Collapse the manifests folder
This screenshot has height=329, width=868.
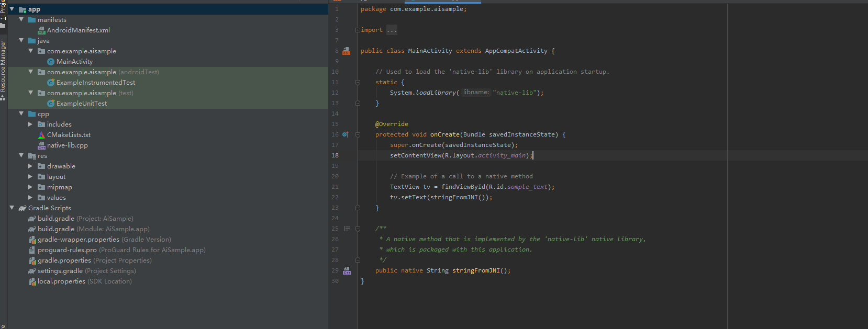(21, 19)
